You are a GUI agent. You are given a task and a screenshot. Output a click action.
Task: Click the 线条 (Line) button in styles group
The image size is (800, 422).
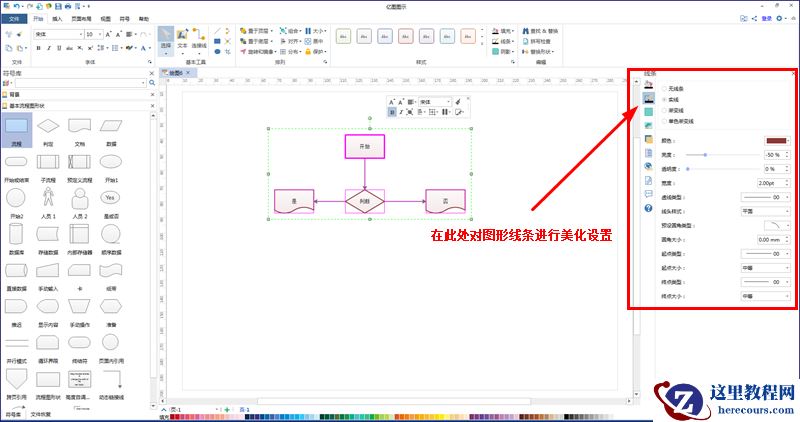503,41
